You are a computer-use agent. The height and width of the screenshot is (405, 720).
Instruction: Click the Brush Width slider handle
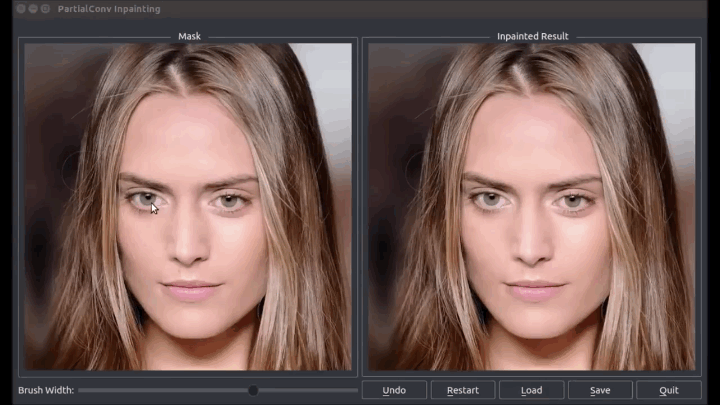[253, 390]
